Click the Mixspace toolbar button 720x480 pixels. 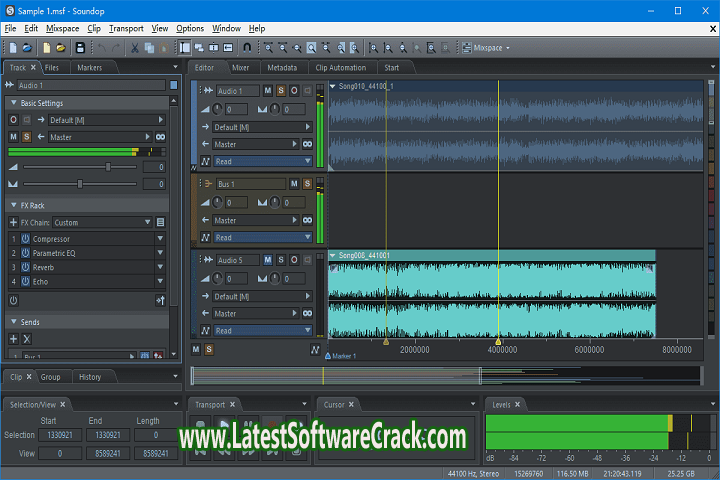click(x=490, y=47)
